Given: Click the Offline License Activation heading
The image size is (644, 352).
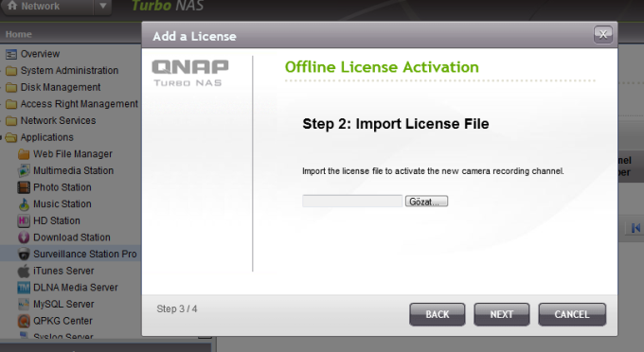Looking at the screenshot, I should (x=382, y=67).
